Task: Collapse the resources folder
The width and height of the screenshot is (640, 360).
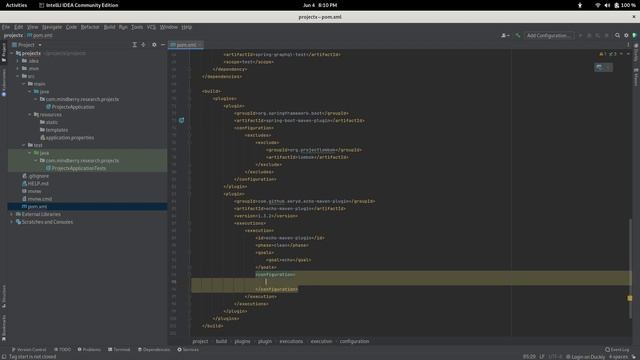Action: coord(30,115)
